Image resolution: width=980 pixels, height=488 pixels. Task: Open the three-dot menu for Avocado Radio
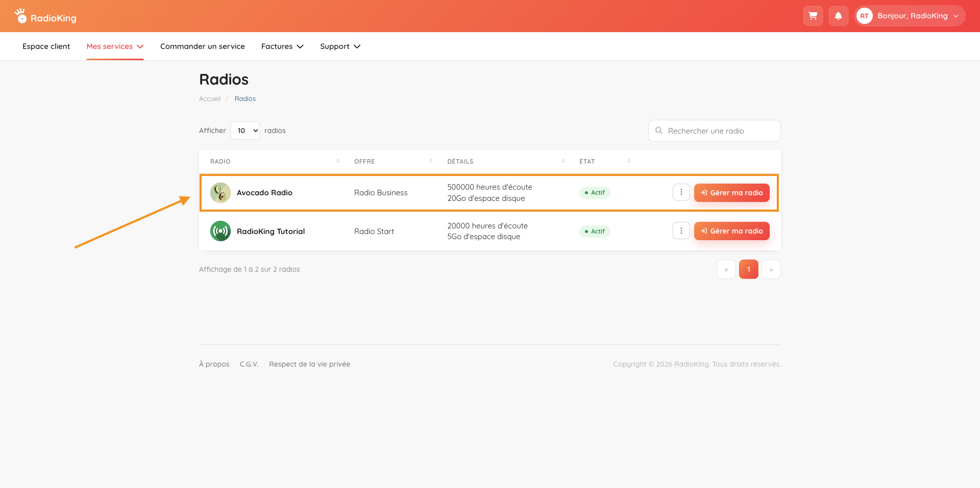681,192
